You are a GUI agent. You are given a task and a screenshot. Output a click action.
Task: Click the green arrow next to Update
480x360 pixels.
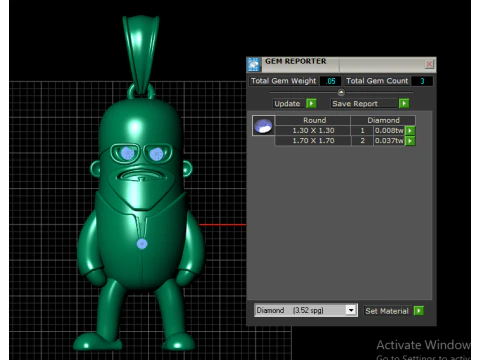point(311,103)
